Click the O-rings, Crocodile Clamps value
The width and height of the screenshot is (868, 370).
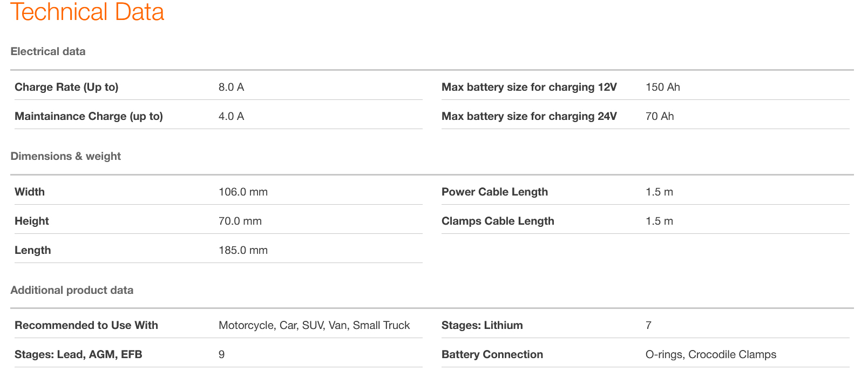(710, 354)
